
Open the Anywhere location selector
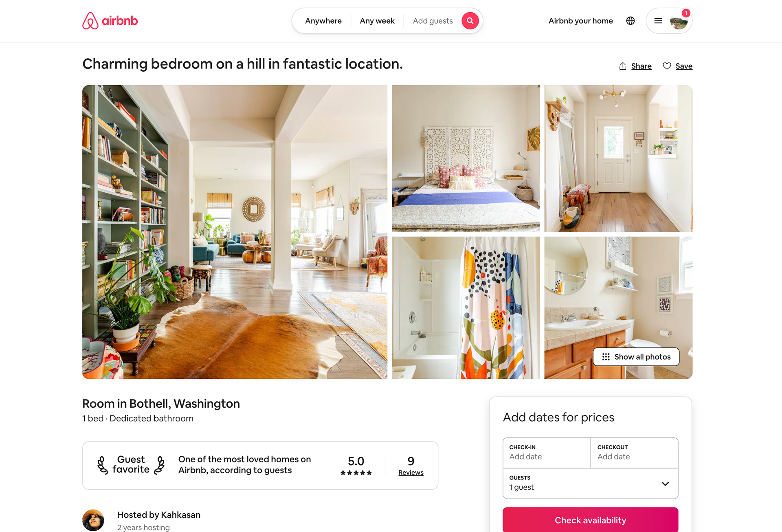(323, 21)
